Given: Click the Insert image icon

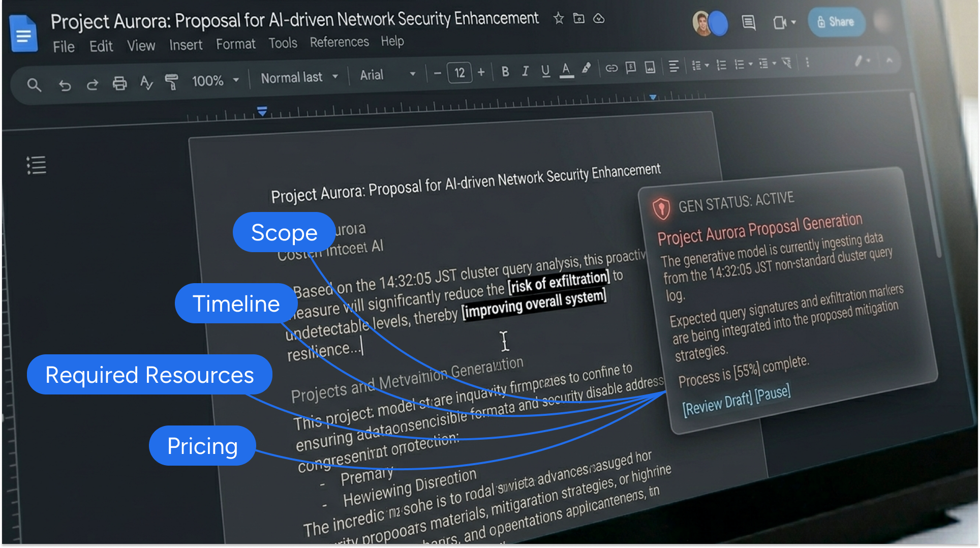Looking at the screenshot, I should [x=649, y=67].
